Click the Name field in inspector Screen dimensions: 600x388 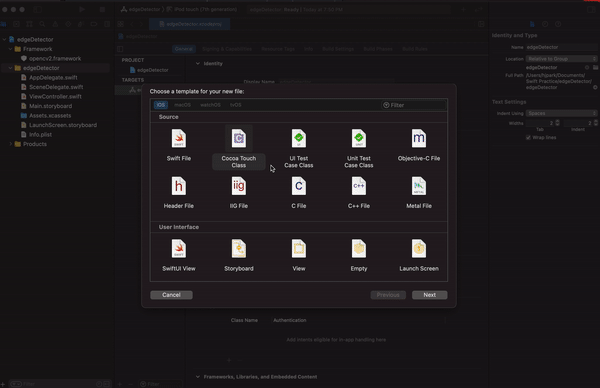[561, 47]
